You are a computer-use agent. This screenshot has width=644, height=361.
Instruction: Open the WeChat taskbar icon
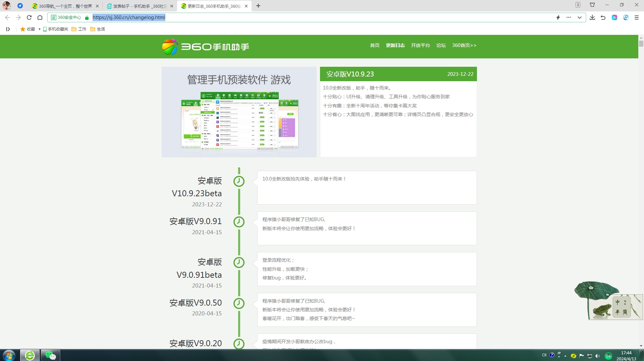(50, 355)
